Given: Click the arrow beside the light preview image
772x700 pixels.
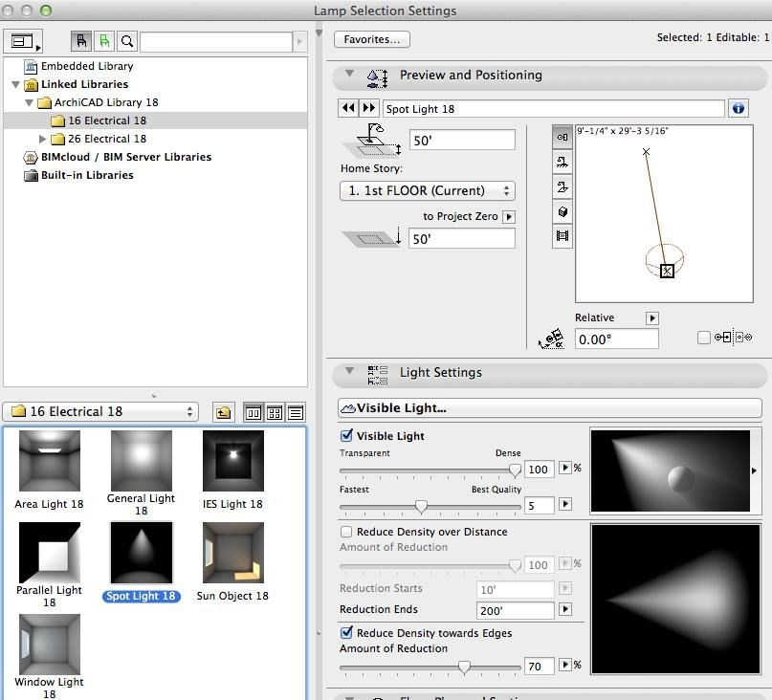Looking at the screenshot, I should [754, 471].
